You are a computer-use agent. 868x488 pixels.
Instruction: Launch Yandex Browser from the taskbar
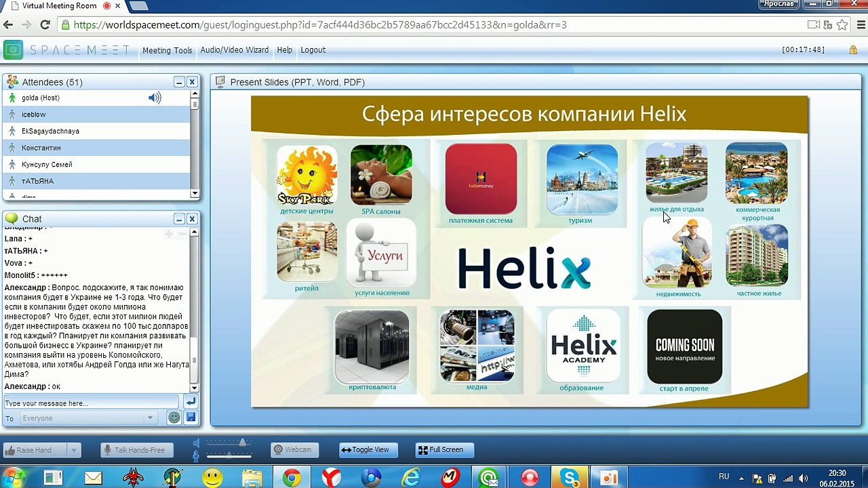point(332,478)
